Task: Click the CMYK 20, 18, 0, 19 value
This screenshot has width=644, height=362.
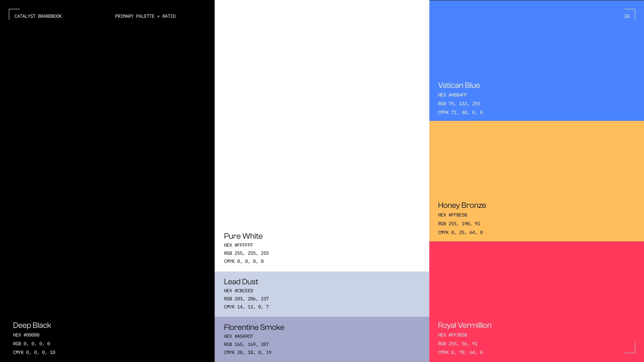Action: click(248, 352)
